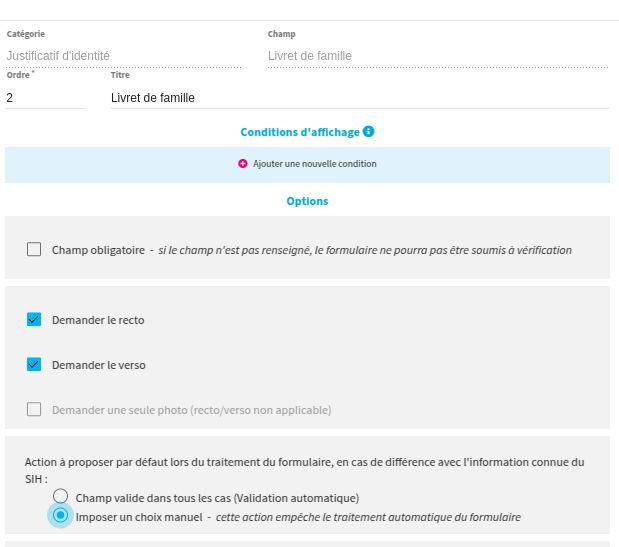Viewport: 619px width, 547px height.
Task: Tick the 'Demander une seule photo' checkbox
Action: (x=34, y=410)
